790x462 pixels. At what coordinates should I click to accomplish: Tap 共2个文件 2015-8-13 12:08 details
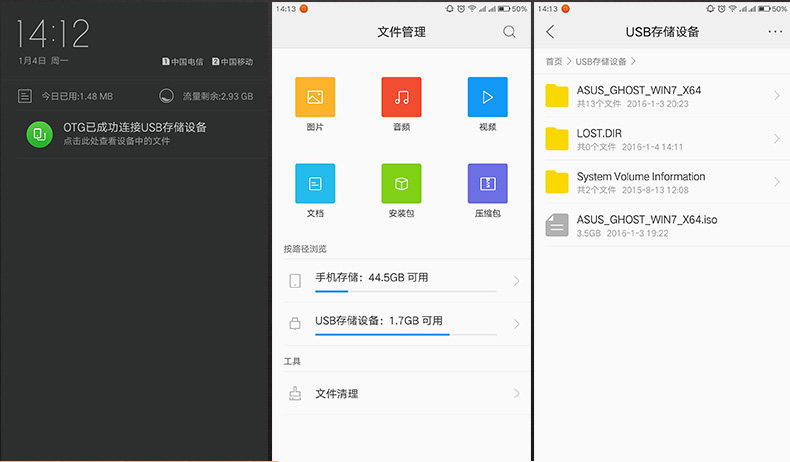pyautogui.click(x=632, y=190)
